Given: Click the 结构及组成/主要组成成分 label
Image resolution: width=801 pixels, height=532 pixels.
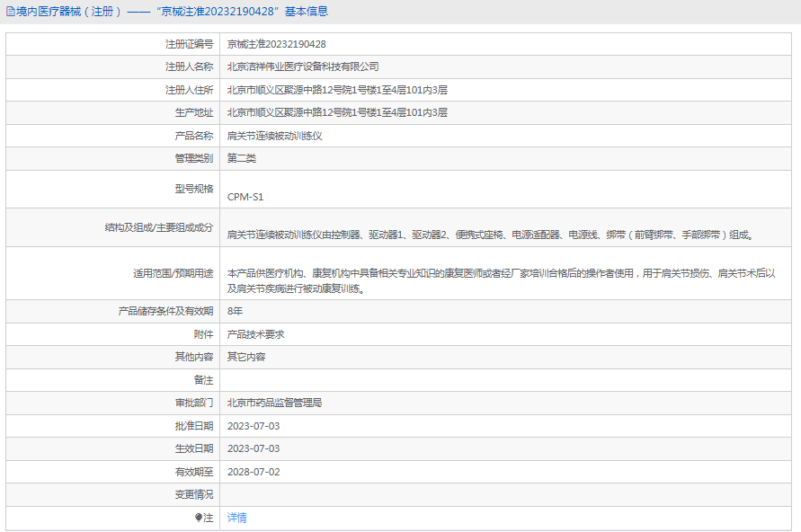Looking at the screenshot, I should pyautogui.click(x=159, y=227).
